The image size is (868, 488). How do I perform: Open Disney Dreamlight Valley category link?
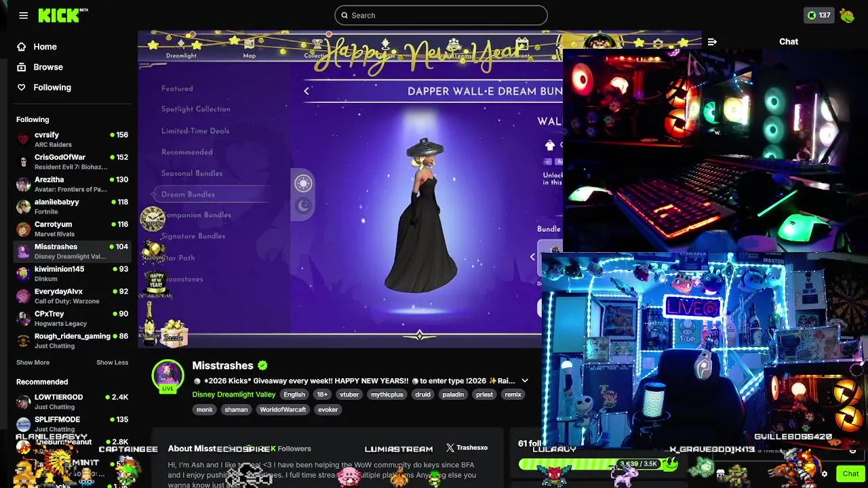pyautogui.click(x=234, y=394)
